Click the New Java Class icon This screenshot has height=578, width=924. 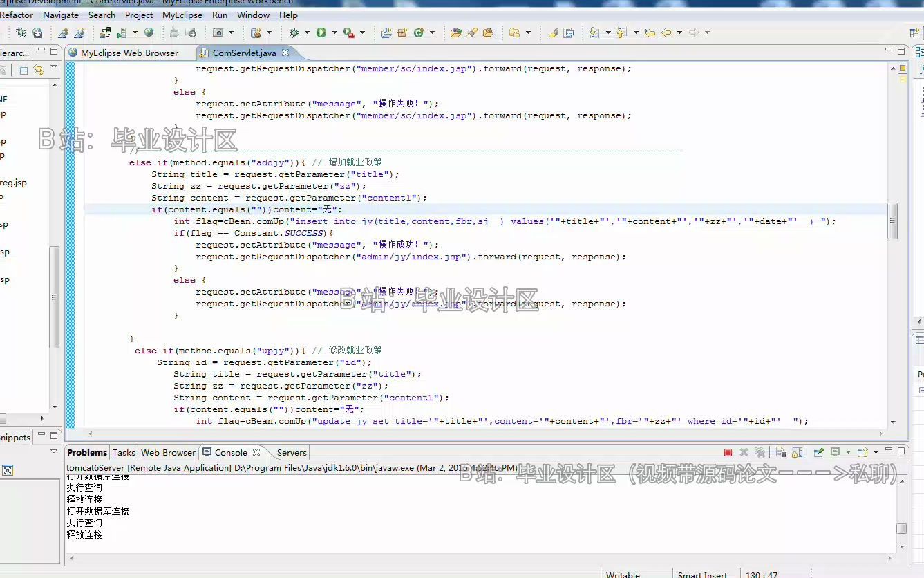[x=418, y=32]
